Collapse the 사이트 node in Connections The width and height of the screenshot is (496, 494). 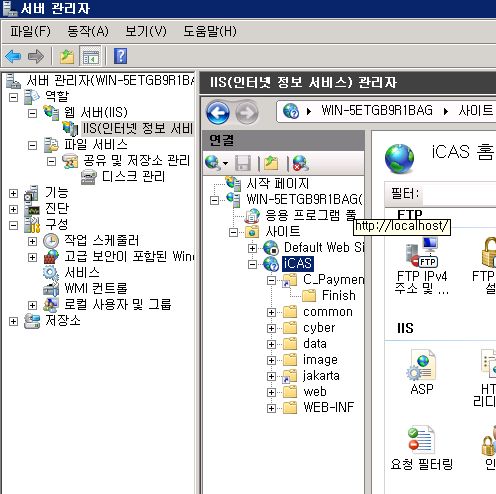coord(233,232)
